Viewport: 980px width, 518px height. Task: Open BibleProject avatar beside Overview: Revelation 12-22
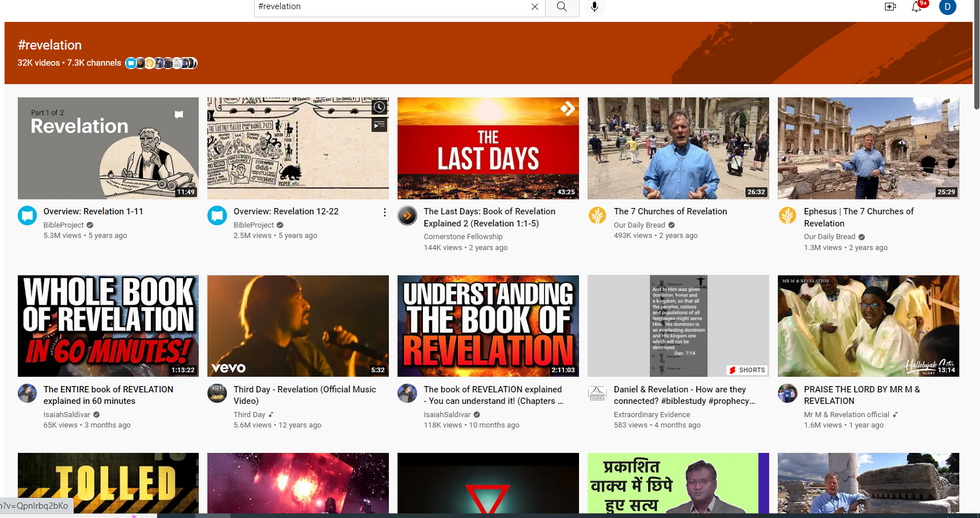[x=217, y=216]
